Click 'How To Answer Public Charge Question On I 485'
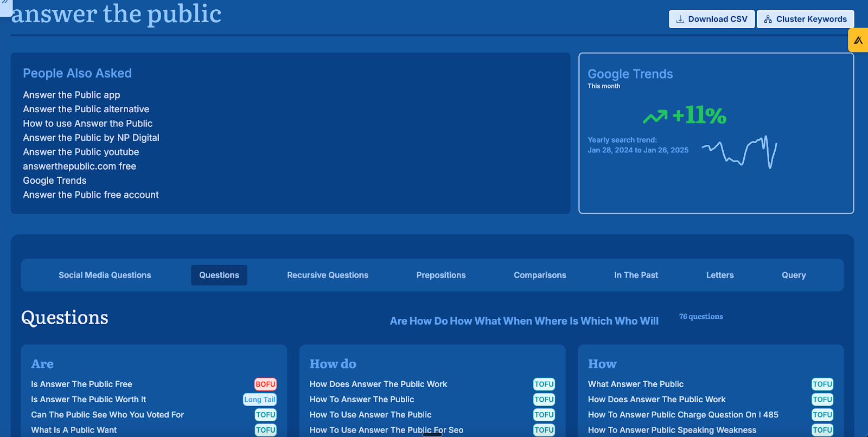The width and height of the screenshot is (868, 437). [683, 415]
